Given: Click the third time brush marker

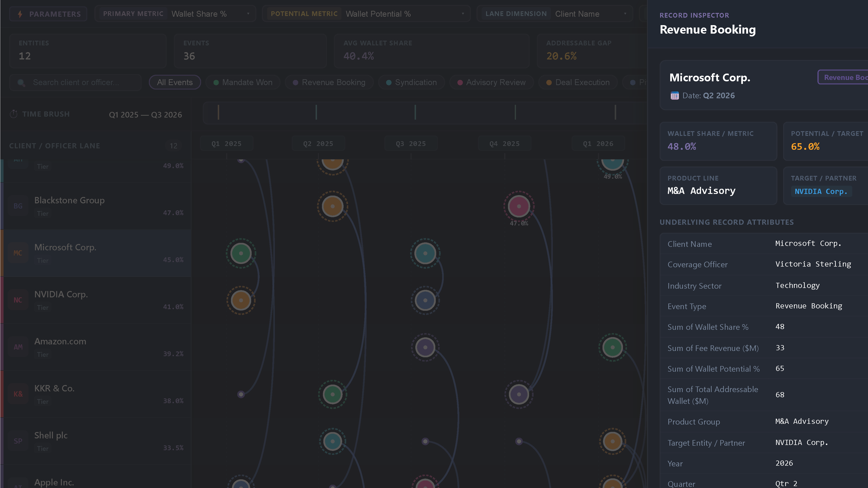Looking at the screenshot, I should click(x=415, y=112).
